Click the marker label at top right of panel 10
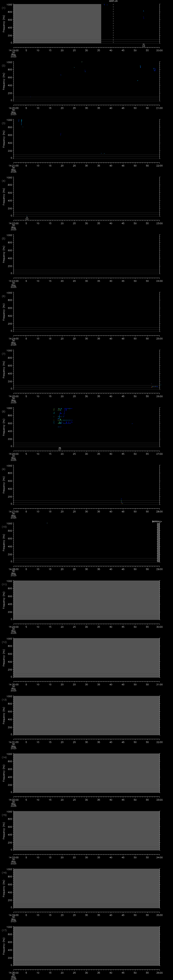This screenshot has height=980, width=173. click(157, 521)
